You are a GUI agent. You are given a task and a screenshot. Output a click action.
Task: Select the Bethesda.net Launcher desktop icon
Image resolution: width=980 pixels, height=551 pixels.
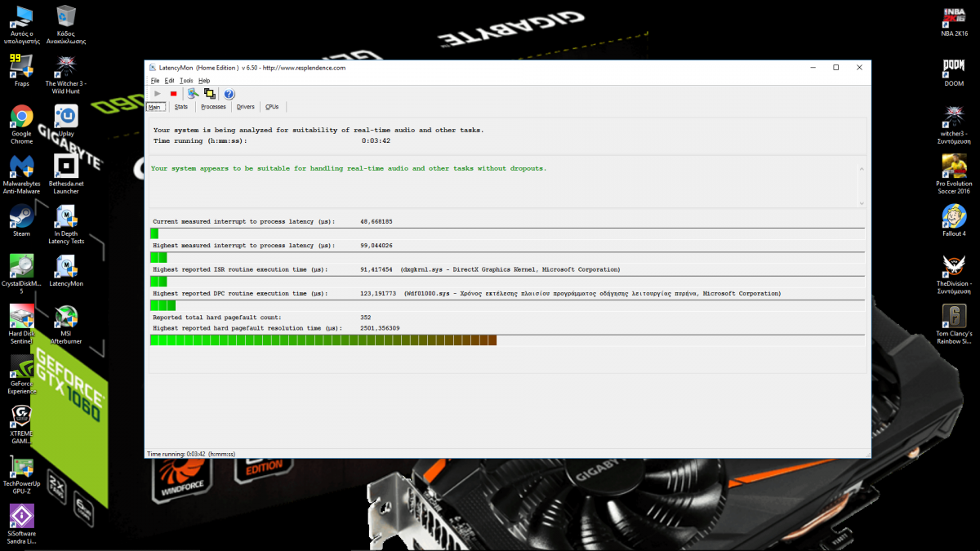click(x=66, y=175)
